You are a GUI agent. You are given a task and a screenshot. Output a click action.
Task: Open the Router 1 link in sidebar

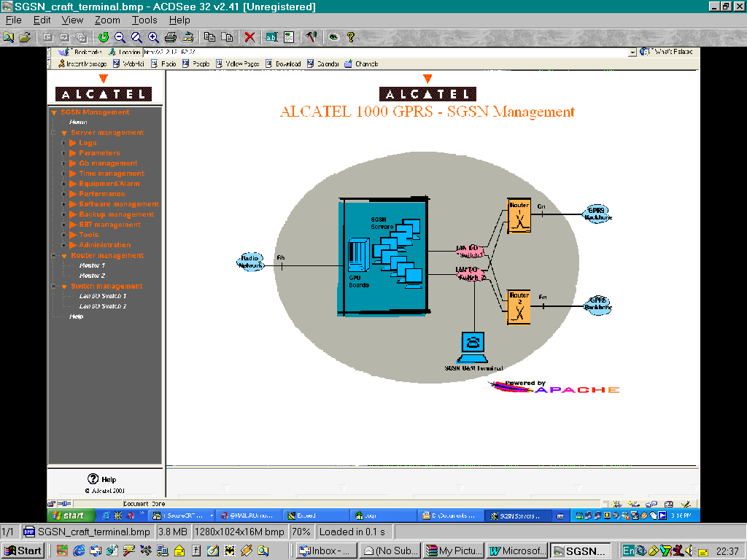pos(92,265)
